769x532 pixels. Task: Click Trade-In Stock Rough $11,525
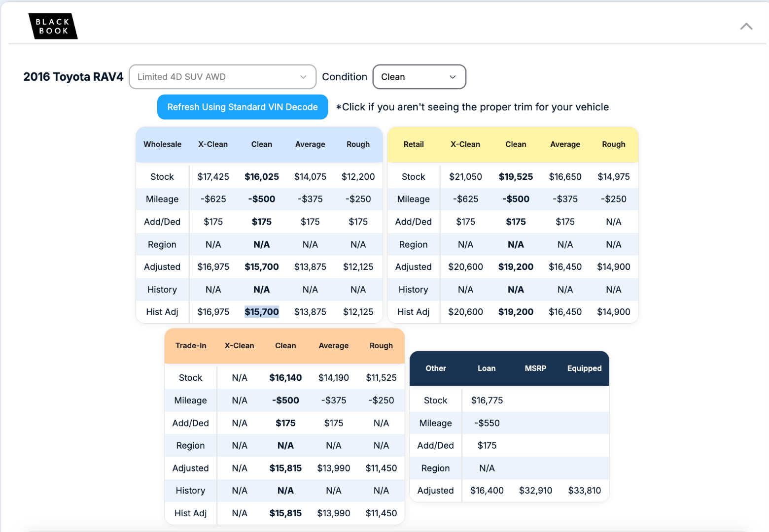(x=382, y=378)
